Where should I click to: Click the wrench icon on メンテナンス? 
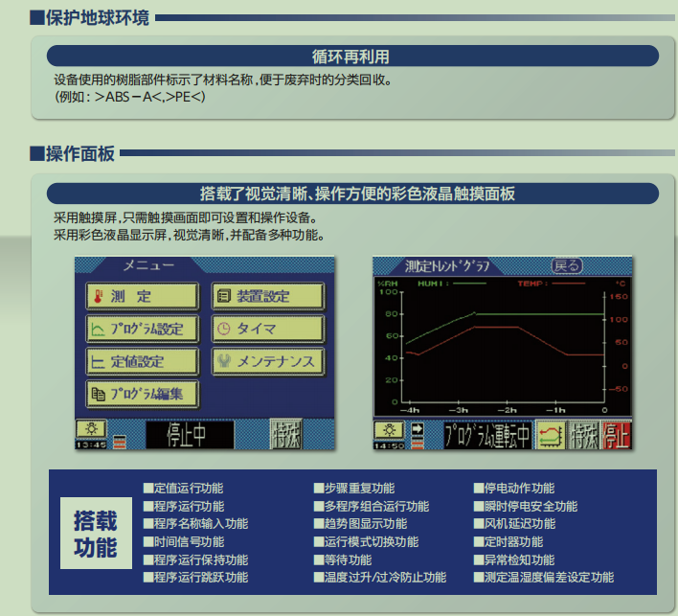tap(223, 361)
